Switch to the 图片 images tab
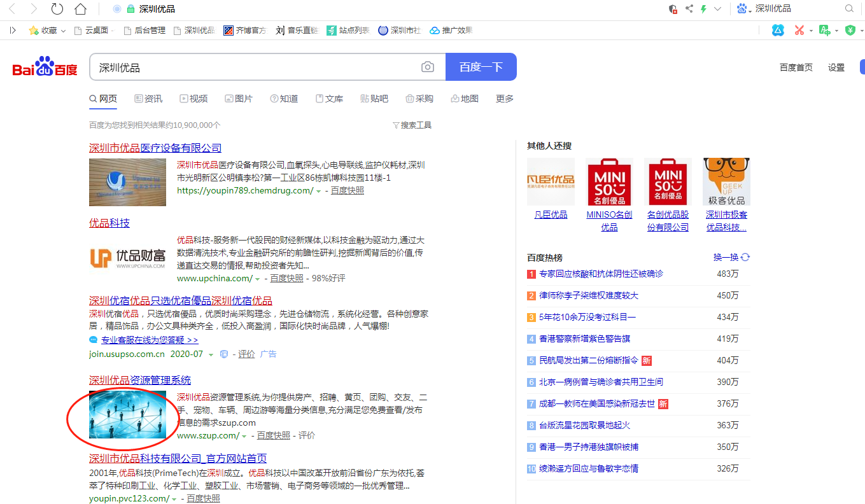The width and height of the screenshot is (865, 504). point(239,99)
